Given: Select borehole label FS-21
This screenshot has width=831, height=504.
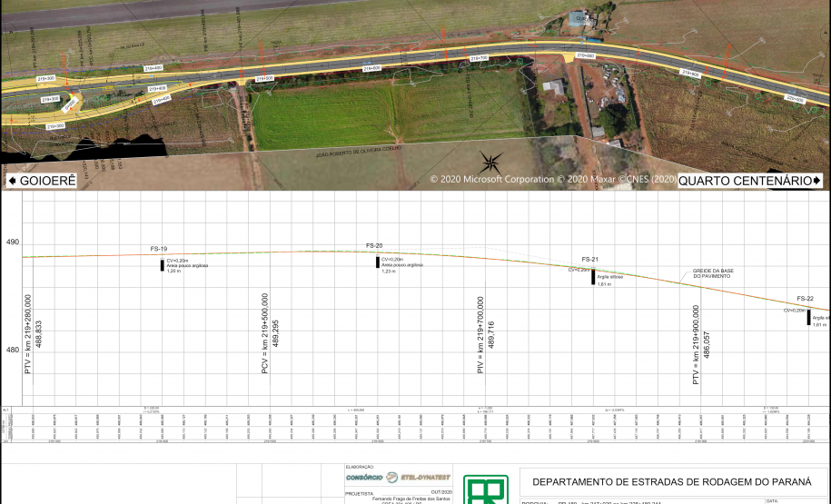Looking at the screenshot, I should [x=589, y=259].
